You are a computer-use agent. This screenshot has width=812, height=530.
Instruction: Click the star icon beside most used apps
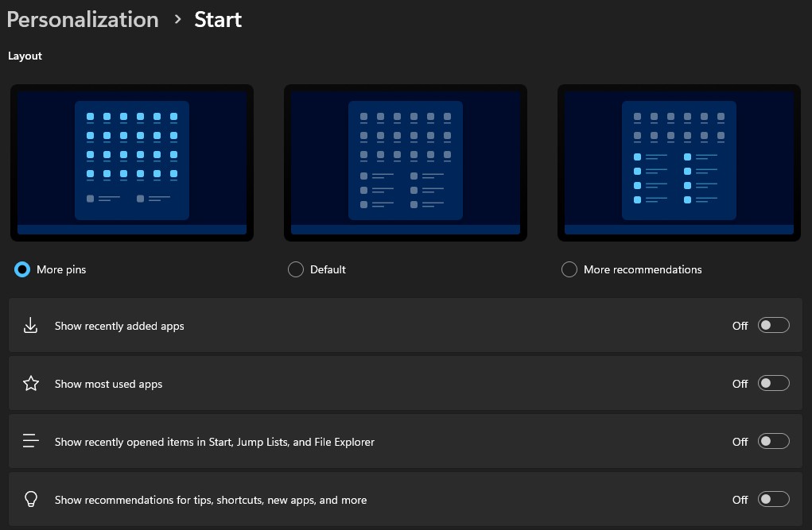coord(31,384)
